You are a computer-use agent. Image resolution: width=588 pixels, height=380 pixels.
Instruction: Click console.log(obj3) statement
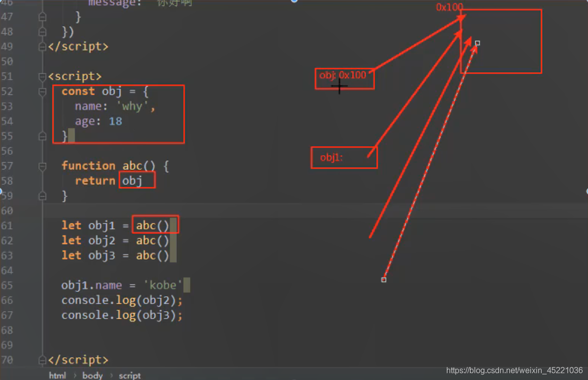pyautogui.click(x=122, y=316)
